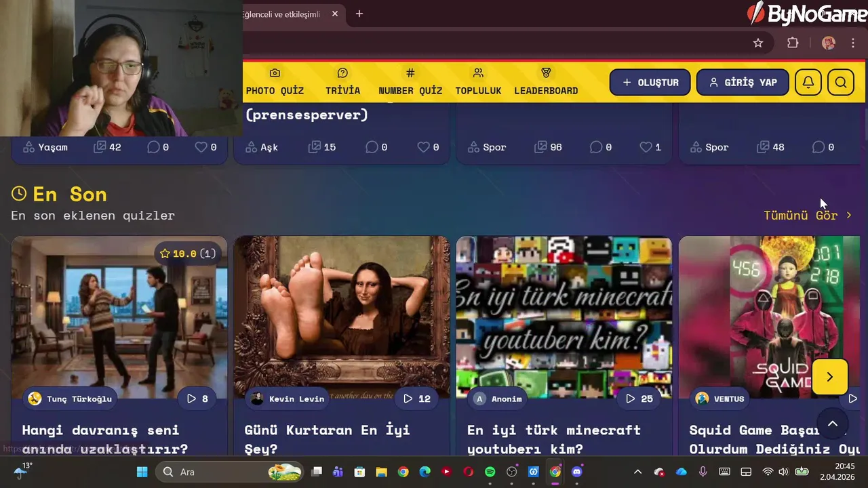Click the 48 questions icon on Spor card
Image resolution: width=868 pixels, height=488 pixels.
[x=763, y=147]
